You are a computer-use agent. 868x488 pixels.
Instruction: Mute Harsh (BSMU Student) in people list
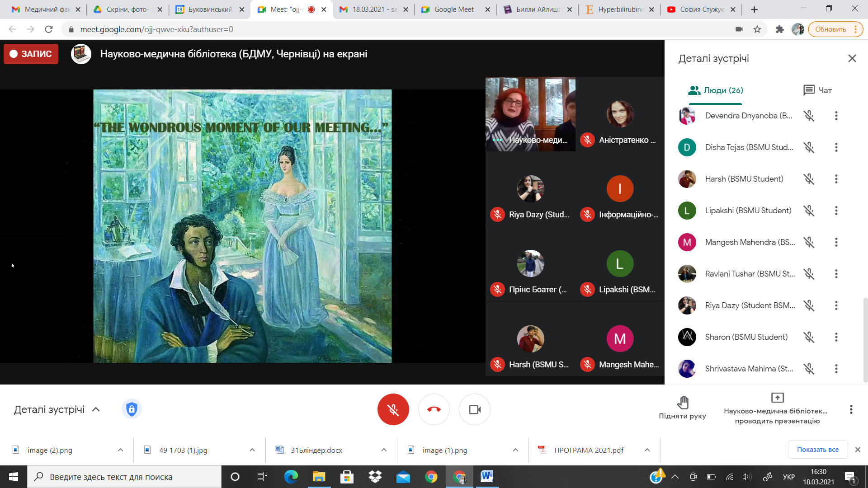point(809,179)
